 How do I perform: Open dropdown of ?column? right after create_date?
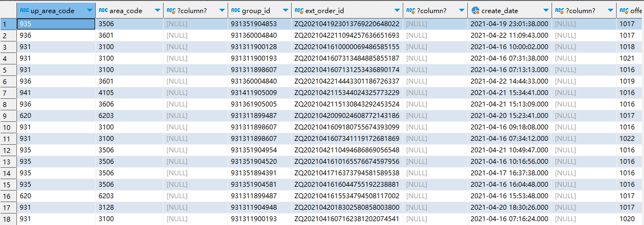pos(611,11)
